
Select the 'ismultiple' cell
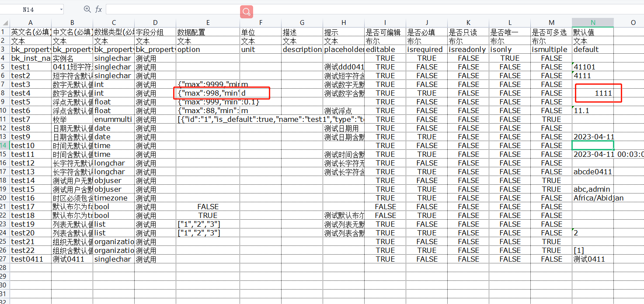click(x=551, y=49)
